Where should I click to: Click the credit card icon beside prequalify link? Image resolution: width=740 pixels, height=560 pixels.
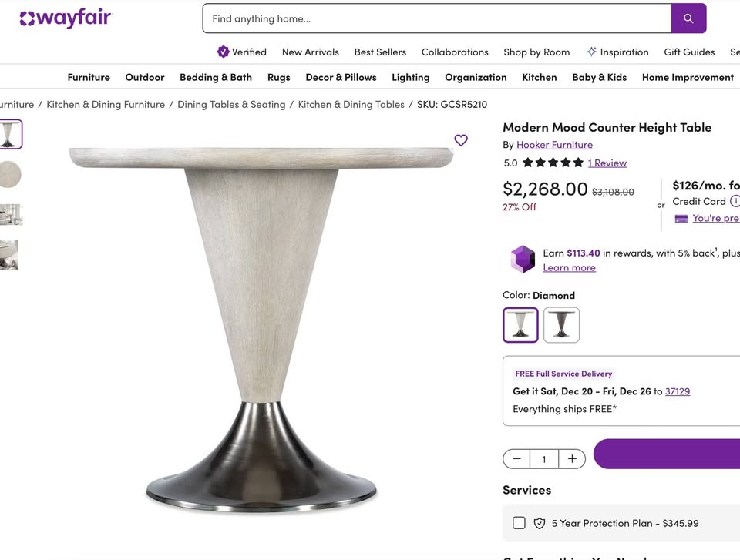[681, 218]
